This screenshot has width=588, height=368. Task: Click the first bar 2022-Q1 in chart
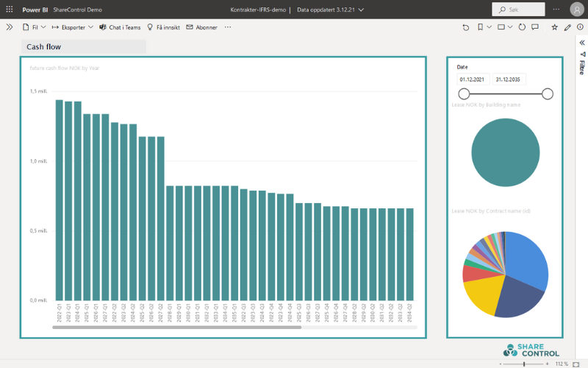(x=60, y=199)
